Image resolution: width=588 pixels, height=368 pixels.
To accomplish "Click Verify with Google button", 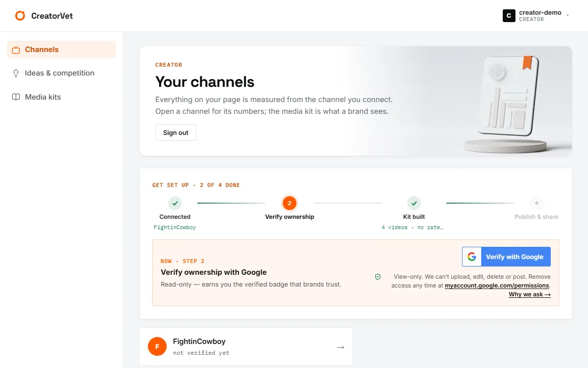I will click(x=506, y=257).
